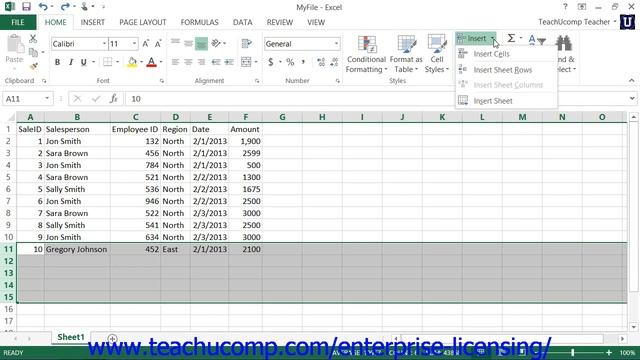Switch to INSERT tab
The width and height of the screenshot is (640, 360).
click(x=93, y=22)
